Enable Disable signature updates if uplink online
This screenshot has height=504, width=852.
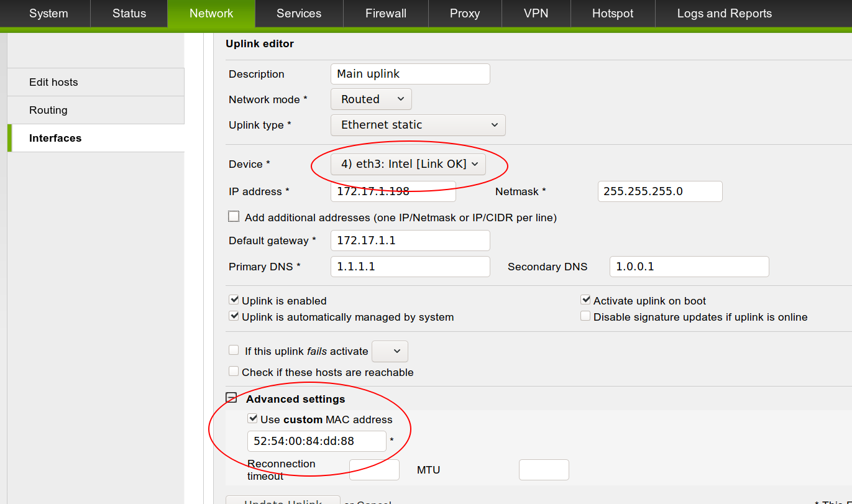(x=585, y=316)
